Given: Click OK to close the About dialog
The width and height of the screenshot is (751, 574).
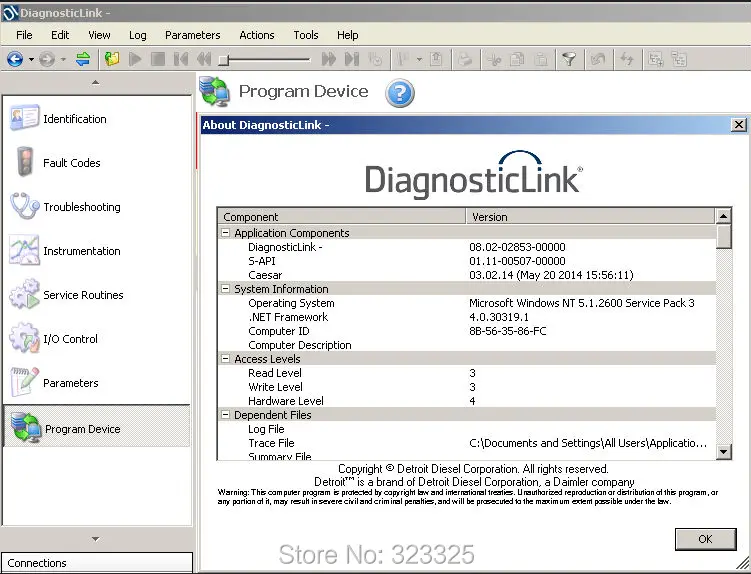Looking at the screenshot, I should (705, 539).
